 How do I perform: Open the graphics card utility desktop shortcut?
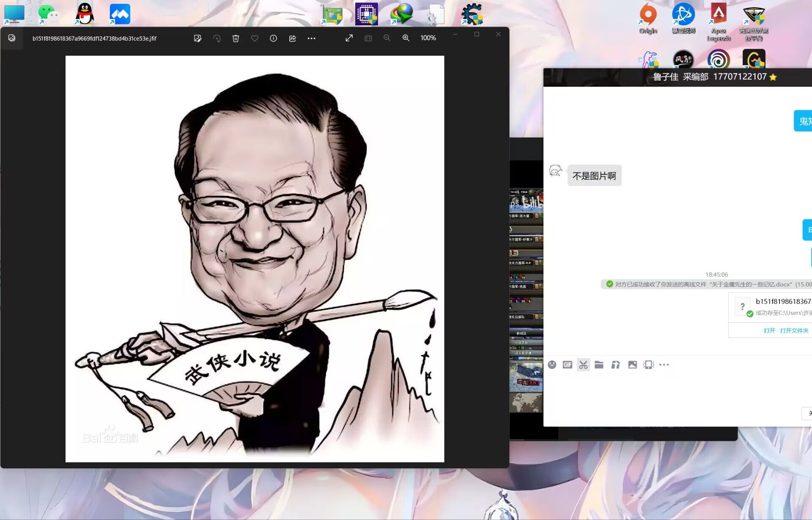(332, 14)
